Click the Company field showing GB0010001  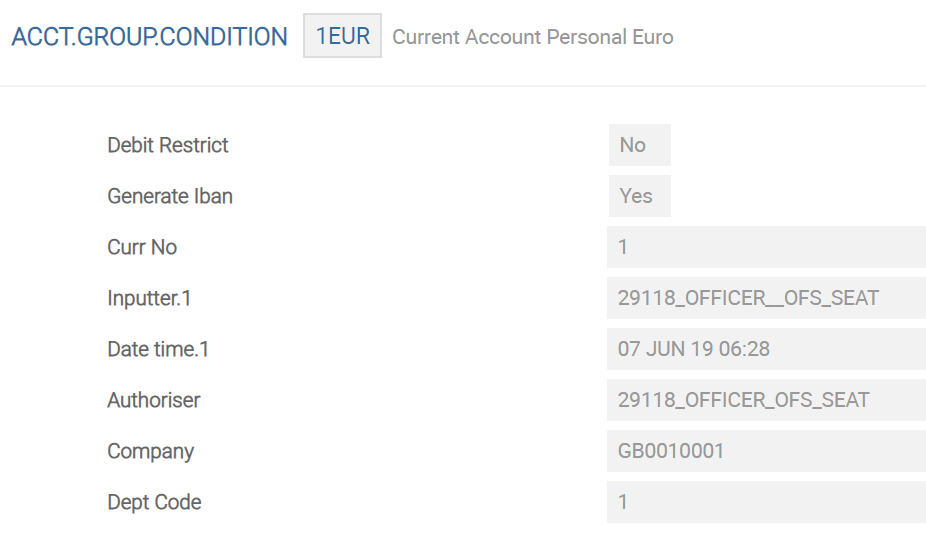(765, 451)
